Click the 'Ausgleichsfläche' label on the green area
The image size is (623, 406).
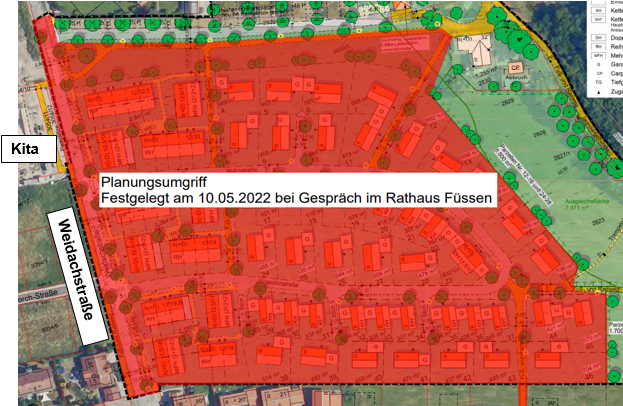pyautogui.click(x=587, y=201)
